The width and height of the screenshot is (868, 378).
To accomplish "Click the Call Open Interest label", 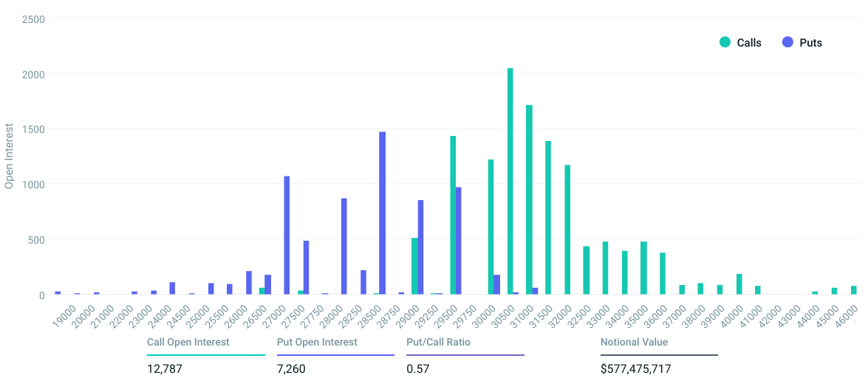I will click(188, 342).
